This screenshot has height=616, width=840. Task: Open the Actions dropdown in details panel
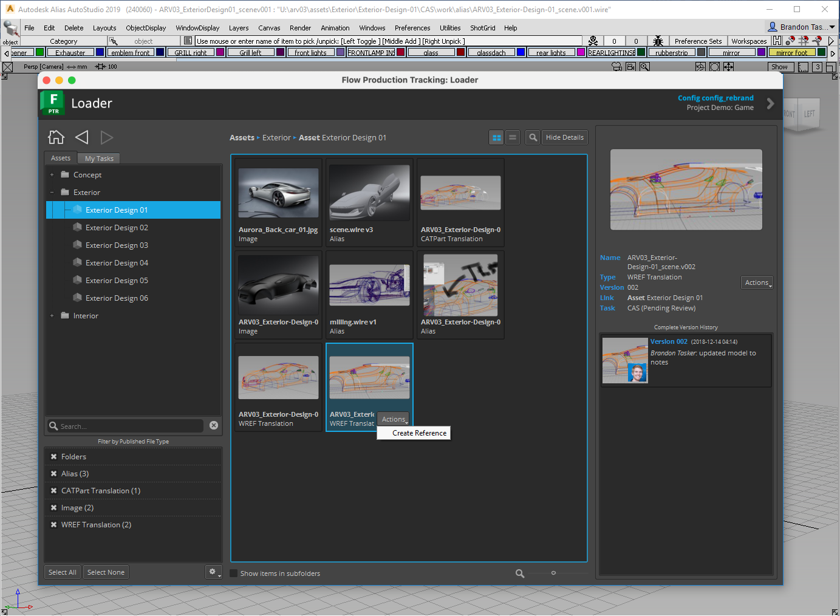point(757,282)
